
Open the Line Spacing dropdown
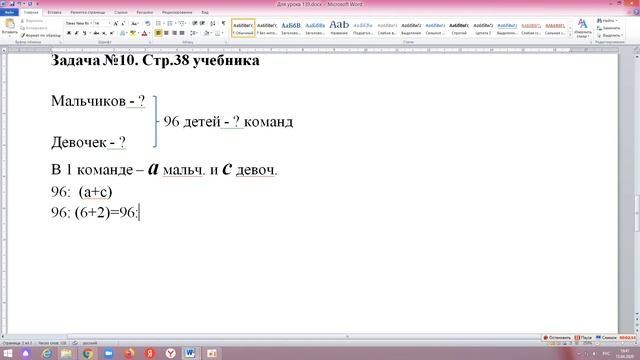[194, 33]
